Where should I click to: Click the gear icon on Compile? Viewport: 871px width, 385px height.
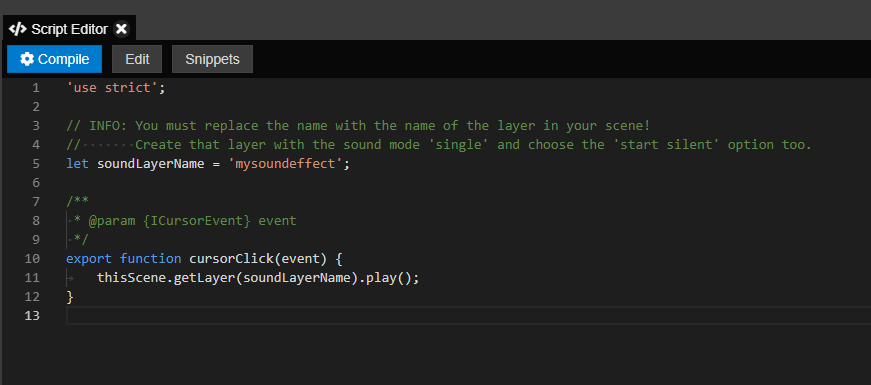click(x=27, y=59)
